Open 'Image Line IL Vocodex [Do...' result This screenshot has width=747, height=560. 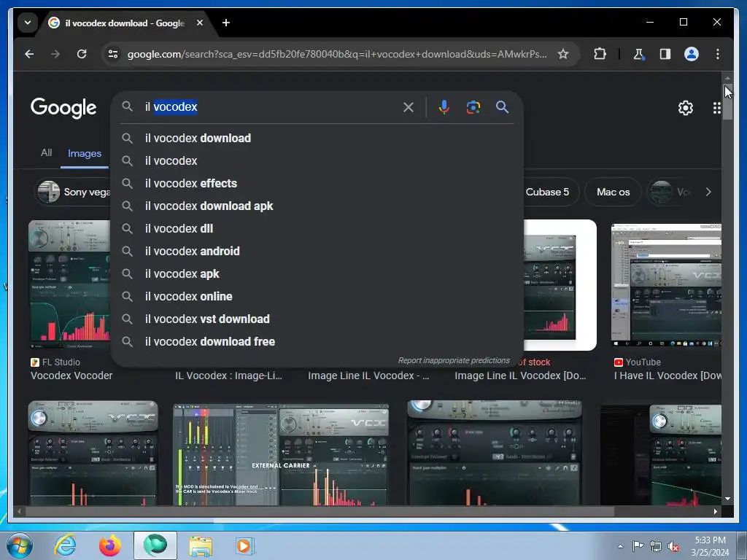point(520,376)
